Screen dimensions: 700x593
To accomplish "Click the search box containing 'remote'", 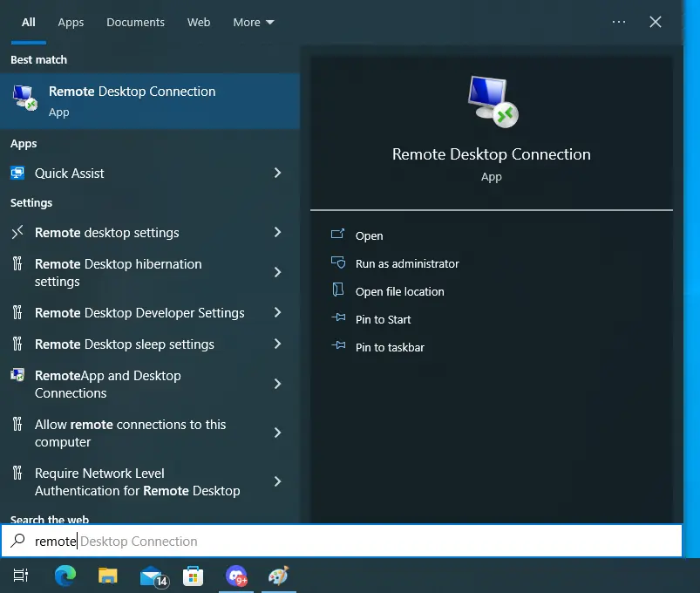I will pyautogui.click(x=342, y=541).
